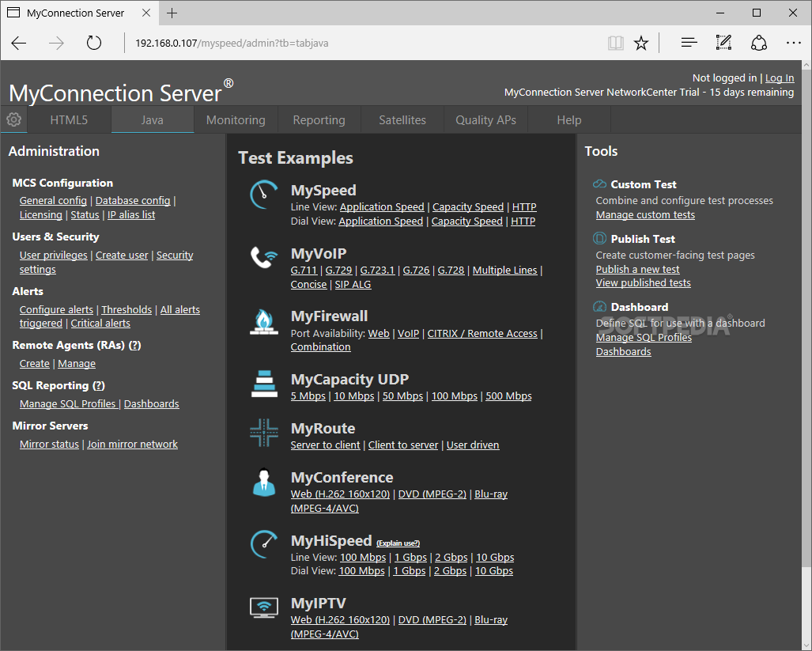
Task: Click the MyCapacity UDP stack icon
Action: 264,384
